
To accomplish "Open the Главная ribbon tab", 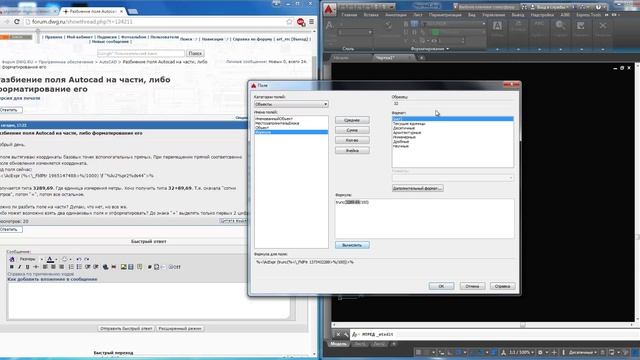I will click(349, 15).
